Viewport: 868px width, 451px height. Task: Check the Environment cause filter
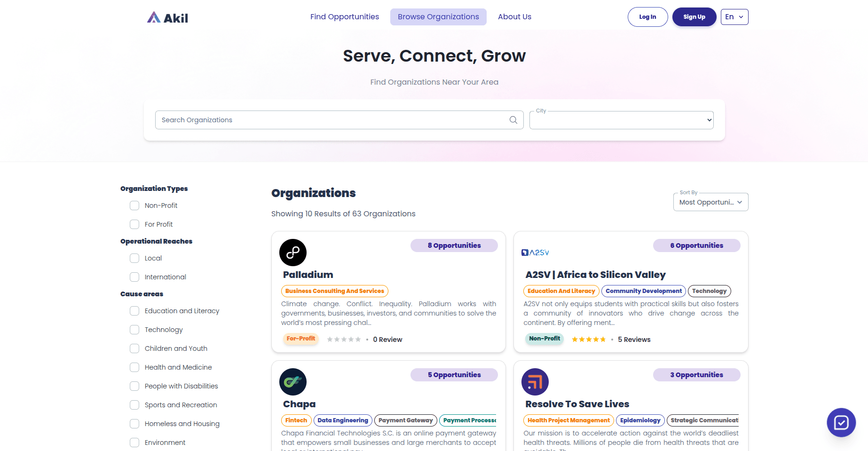[134, 443]
